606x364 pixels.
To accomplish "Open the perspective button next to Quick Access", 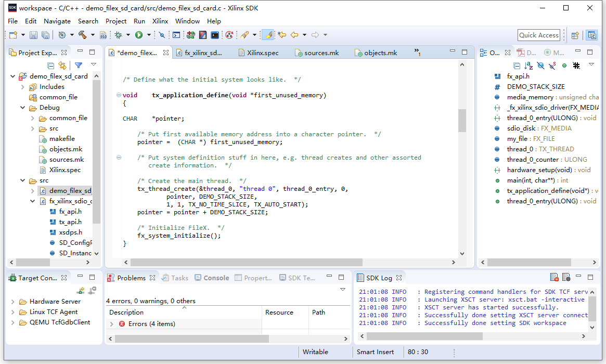I will click(575, 35).
